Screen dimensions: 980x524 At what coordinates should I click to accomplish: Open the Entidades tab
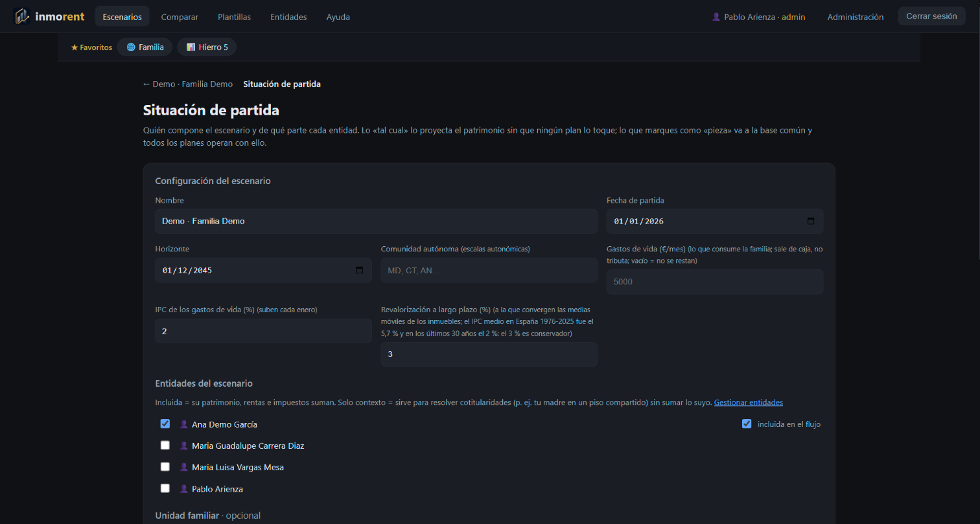(x=288, y=17)
